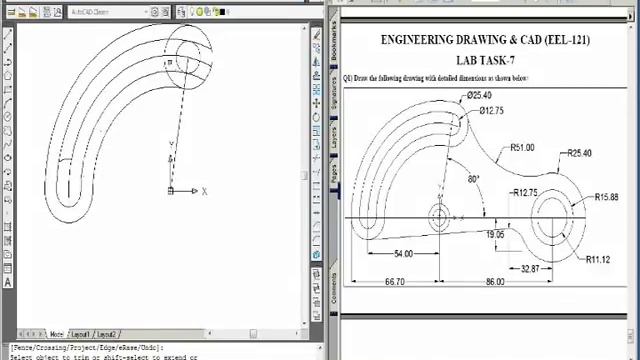Toggle layer freeze sun icon
The image size is (640, 360).
[x=200, y=12]
